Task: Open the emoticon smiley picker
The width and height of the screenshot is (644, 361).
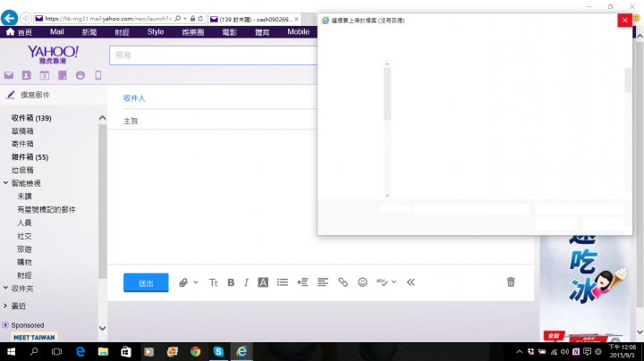Action: coord(362,282)
